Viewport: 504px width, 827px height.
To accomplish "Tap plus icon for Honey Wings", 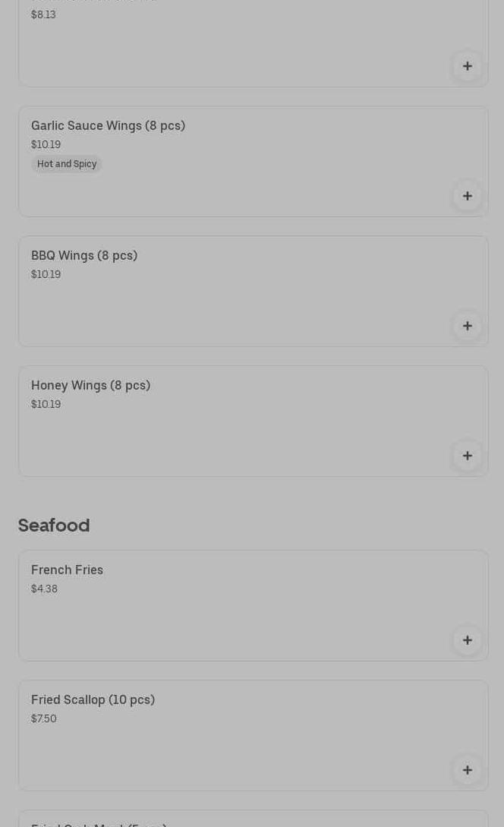I will (467, 456).
